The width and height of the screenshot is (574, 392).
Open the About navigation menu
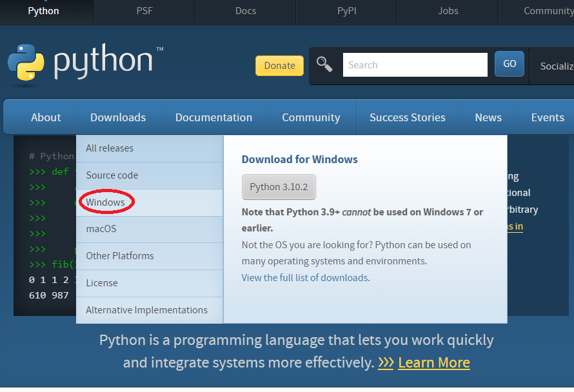pos(46,117)
